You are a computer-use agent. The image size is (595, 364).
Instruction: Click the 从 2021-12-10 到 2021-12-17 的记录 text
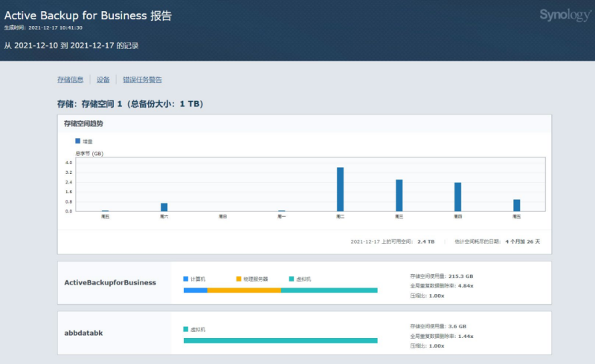[x=71, y=45]
